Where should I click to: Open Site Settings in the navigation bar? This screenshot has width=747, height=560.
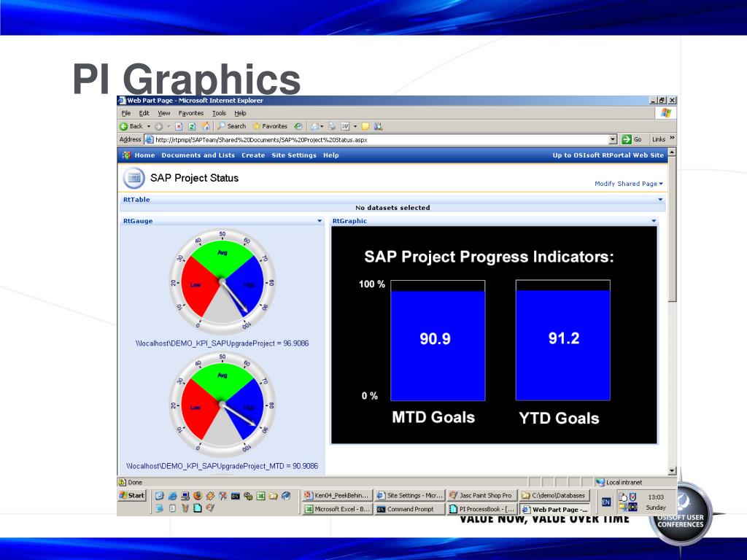pyautogui.click(x=294, y=155)
